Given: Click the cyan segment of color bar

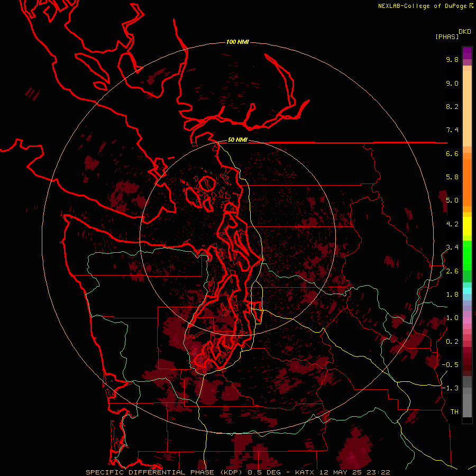Looking at the screenshot, I should pyautogui.click(x=467, y=291).
